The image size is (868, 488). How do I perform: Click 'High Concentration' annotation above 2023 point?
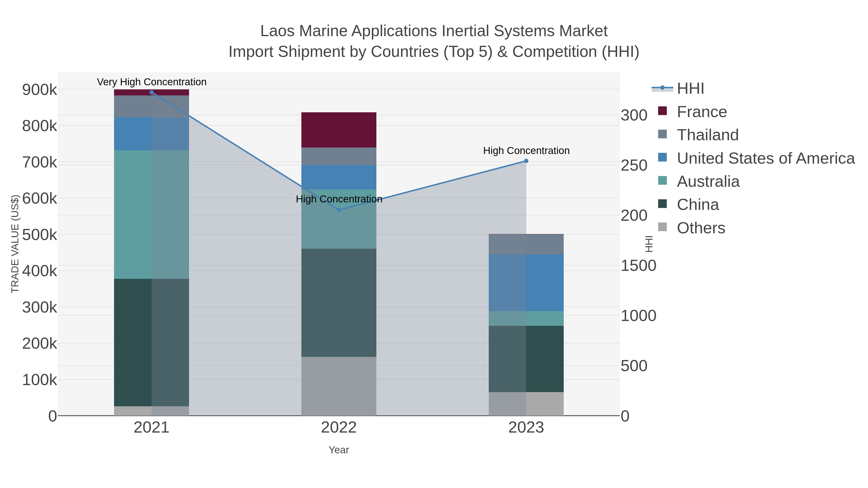(526, 151)
